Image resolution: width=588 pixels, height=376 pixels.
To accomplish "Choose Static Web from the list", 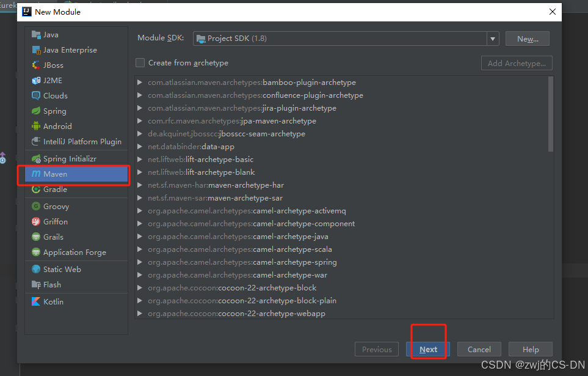I will coord(76,270).
